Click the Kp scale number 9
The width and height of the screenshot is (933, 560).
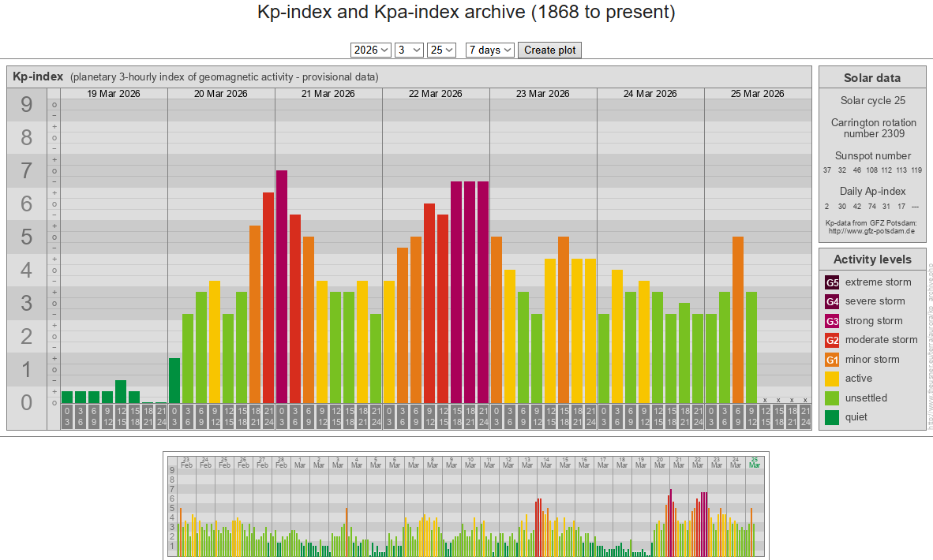(26, 105)
